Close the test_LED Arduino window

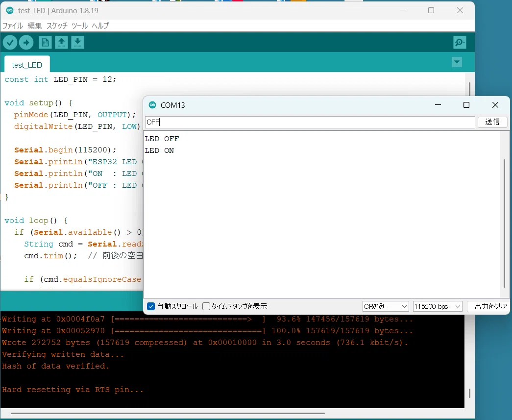(x=460, y=10)
